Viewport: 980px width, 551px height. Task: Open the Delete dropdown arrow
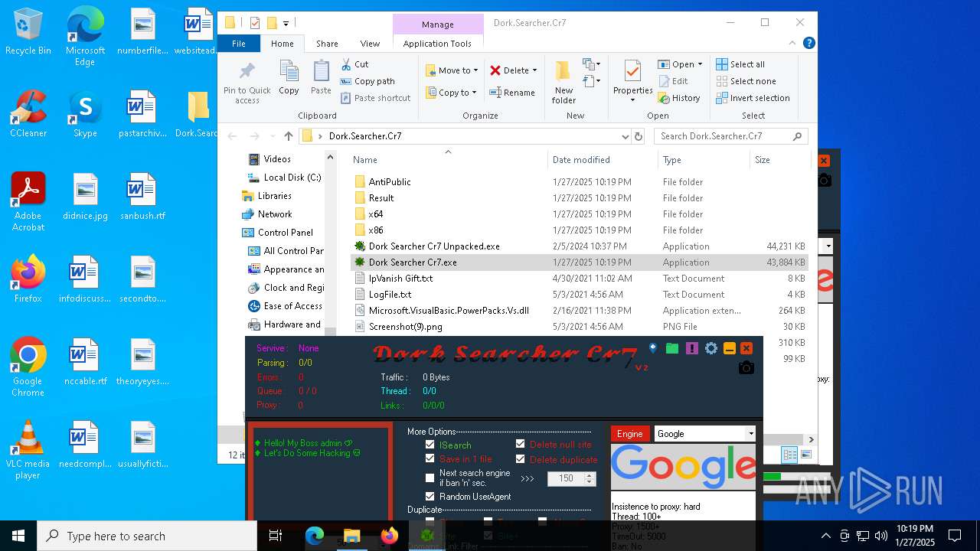coord(534,70)
